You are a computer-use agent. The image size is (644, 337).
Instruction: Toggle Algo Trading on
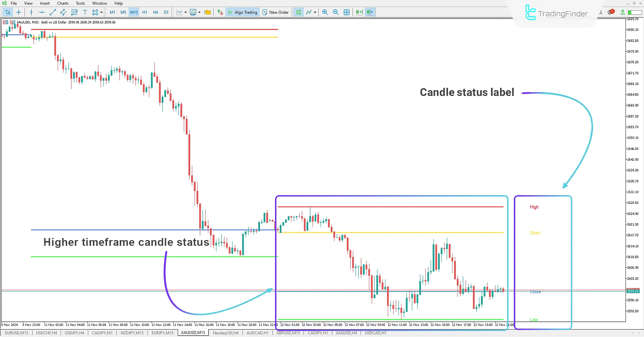click(x=243, y=12)
